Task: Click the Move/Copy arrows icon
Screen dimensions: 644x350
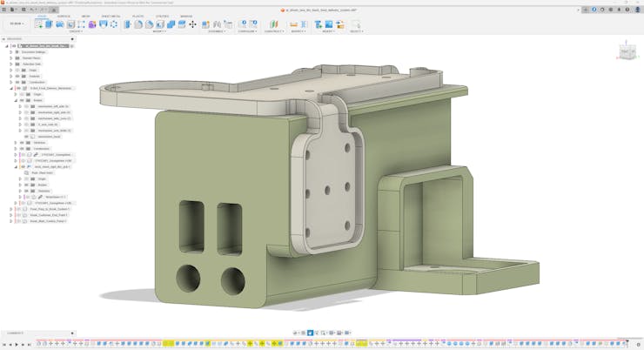Action: (192, 24)
